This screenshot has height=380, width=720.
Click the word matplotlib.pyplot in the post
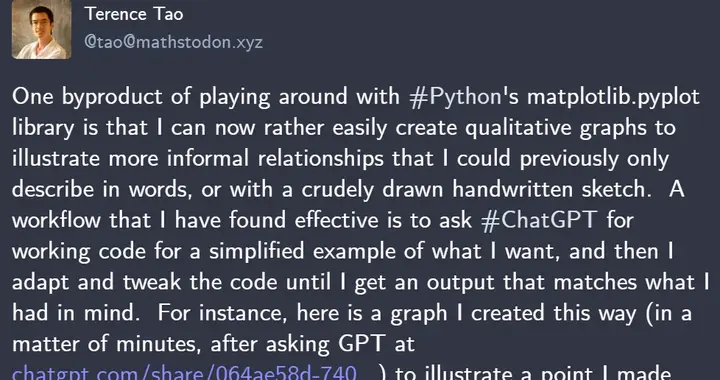pyautogui.click(x=613, y=97)
